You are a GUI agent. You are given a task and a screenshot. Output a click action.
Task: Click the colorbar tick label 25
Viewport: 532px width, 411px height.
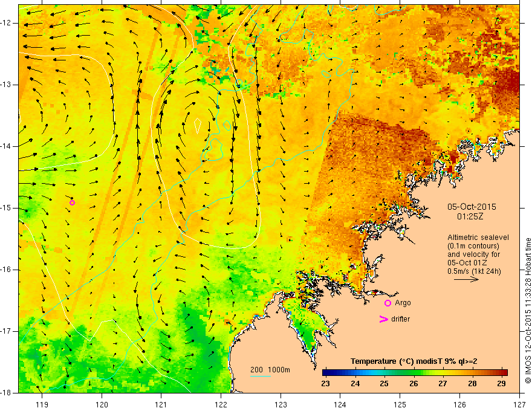click(x=384, y=384)
